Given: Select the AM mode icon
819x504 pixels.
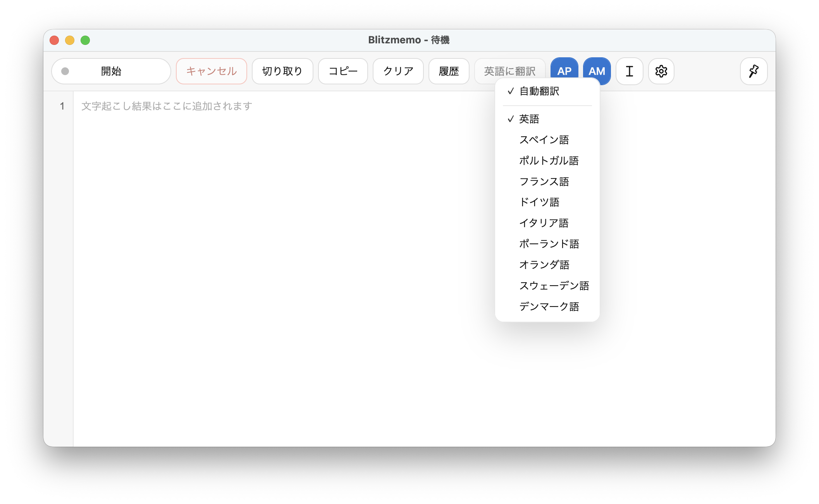Looking at the screenshot, I should click(x=597, y=71).
